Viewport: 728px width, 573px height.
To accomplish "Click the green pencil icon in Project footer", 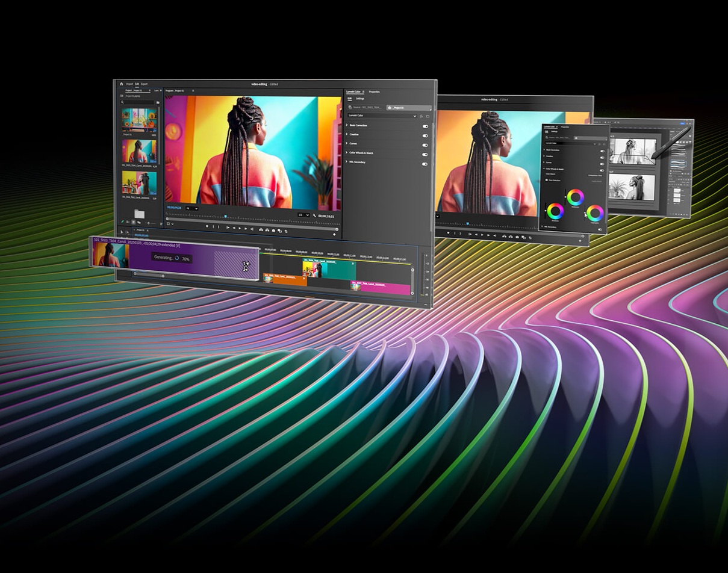I will coord(122,221).
